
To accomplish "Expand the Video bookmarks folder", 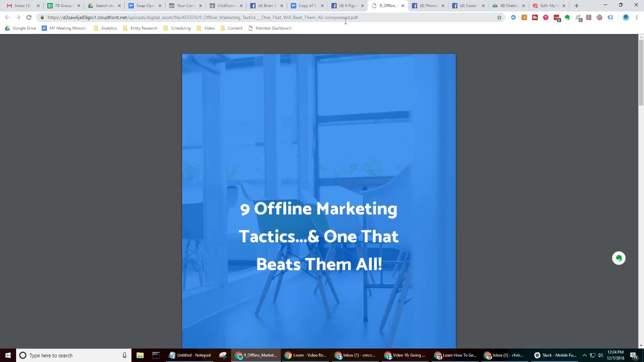I will (x=205, y=28).
